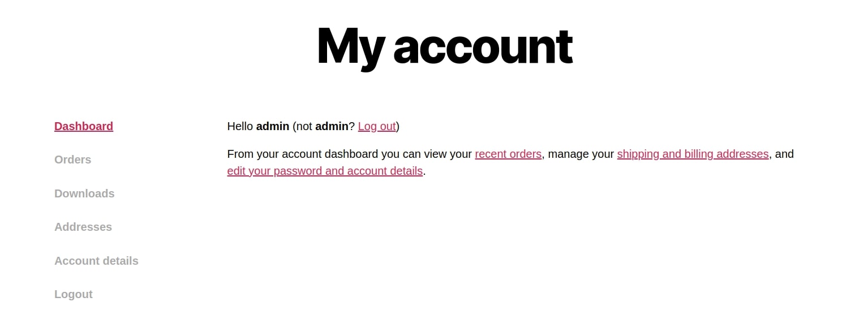Click the Log out link next to admin
This screenshot has width=868, height=336.
(x=376, y=126)
